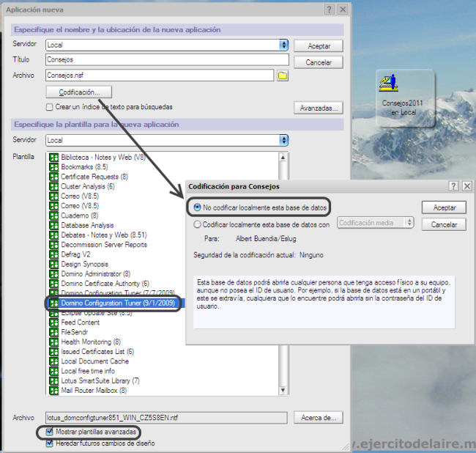Click template icon beside Decommission Server Reports
The width and height of the screenshot is (476, 453).
53,245
